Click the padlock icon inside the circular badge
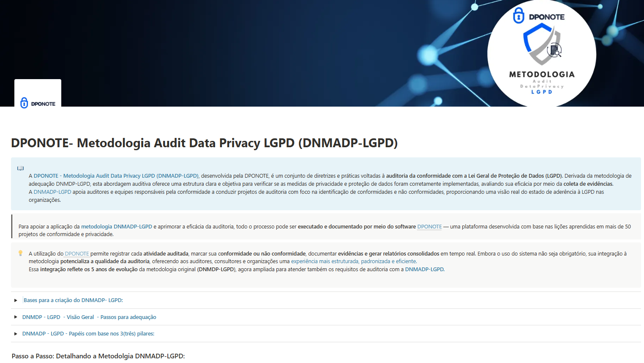This screenshot has width=644, height=363. coord(518,16)
